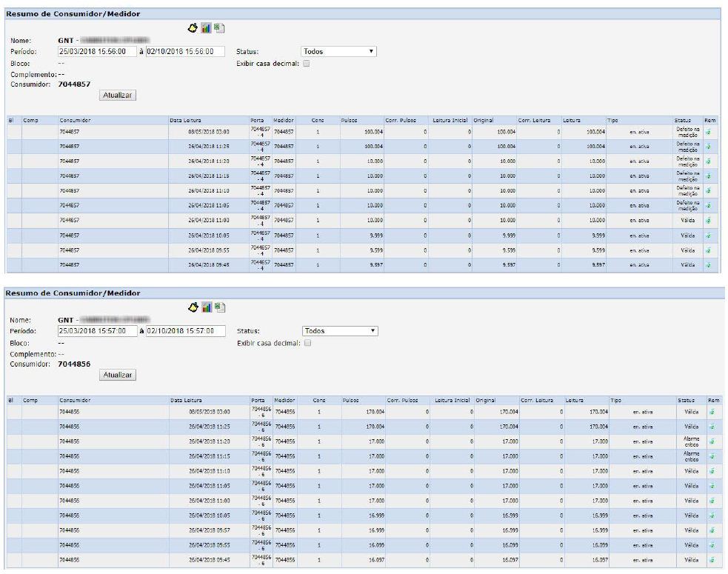This screenshot has height=574, width=728.
Task: Open the bar chart icon for consumer 7044856
Action: coord(207,307)
